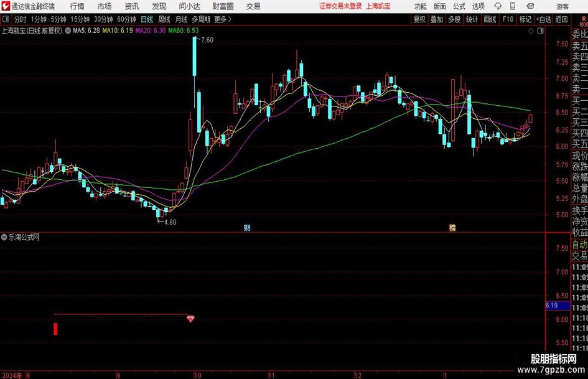This screenshot has height=379, width=588.
Task: Add stock via +自选 button
Action: point(544,19)
